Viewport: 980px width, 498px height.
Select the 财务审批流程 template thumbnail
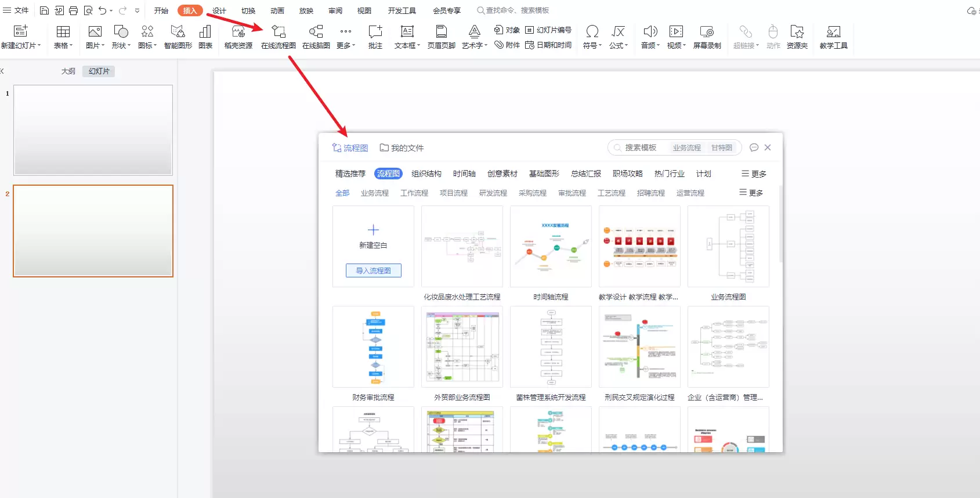(373, 347)
